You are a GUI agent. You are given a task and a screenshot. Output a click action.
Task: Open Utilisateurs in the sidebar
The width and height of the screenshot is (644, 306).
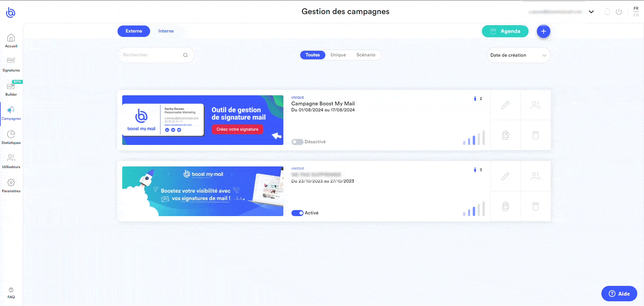[11, 161]
